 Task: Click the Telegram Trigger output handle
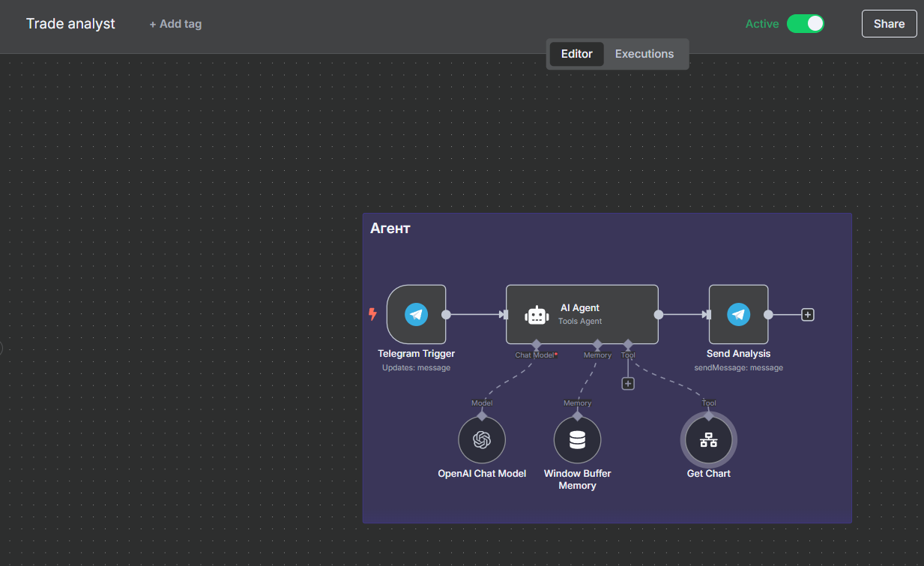[x=446, y=315]
